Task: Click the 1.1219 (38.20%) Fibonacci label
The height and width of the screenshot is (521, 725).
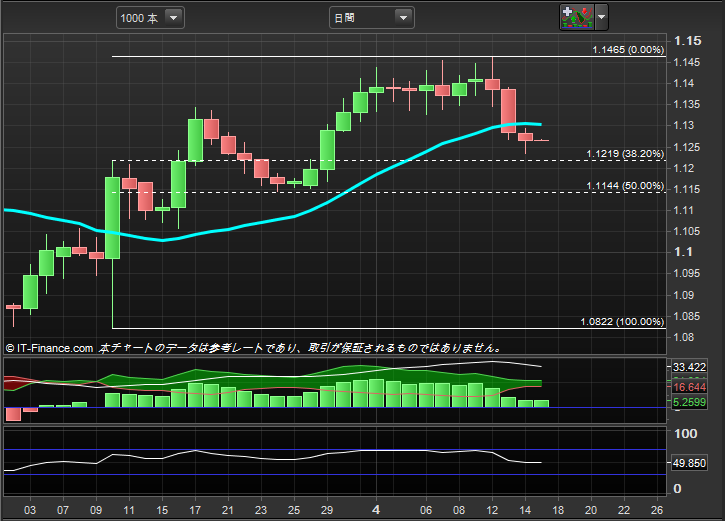Action: click(x=625, y=153)
